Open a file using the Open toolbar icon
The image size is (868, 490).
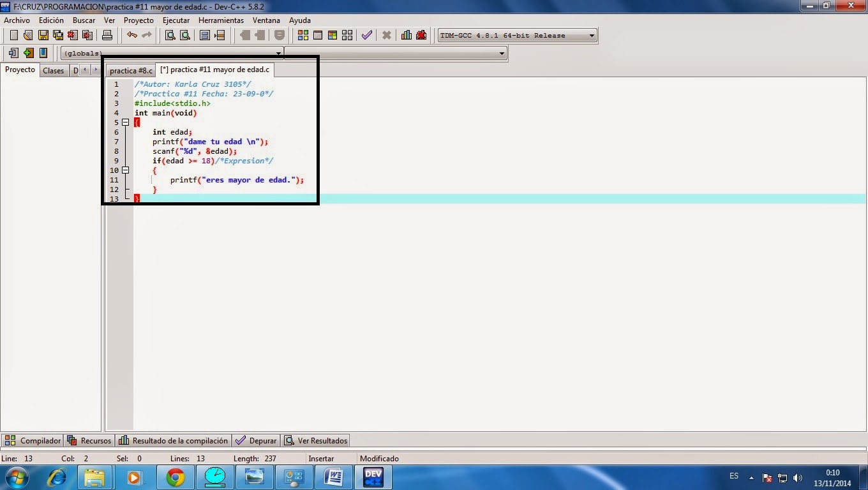27,35
